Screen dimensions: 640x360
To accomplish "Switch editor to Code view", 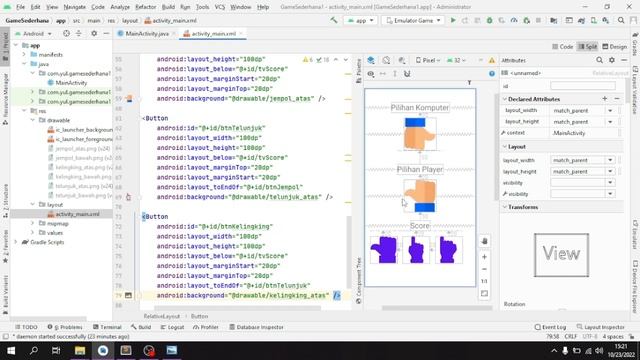I will (x=563, y=47).
